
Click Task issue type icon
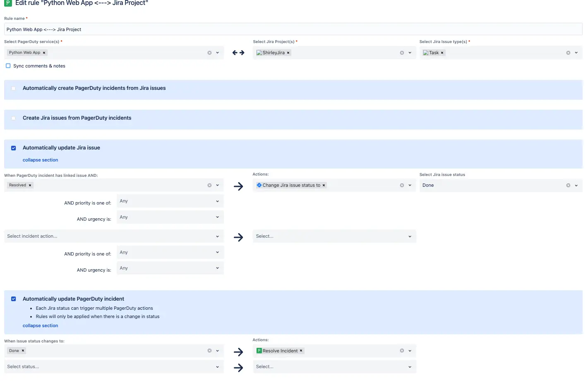pos(426,53)
